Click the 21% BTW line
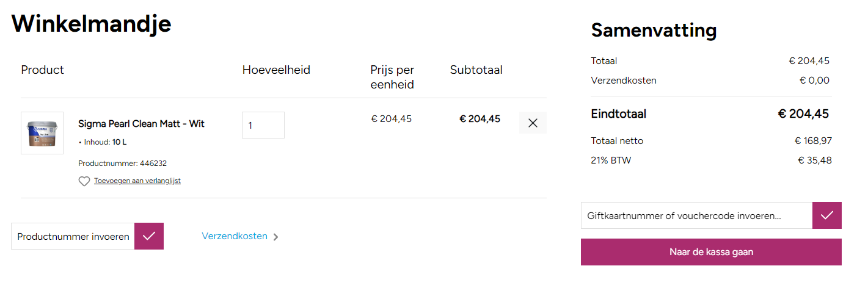 (611, 160)
